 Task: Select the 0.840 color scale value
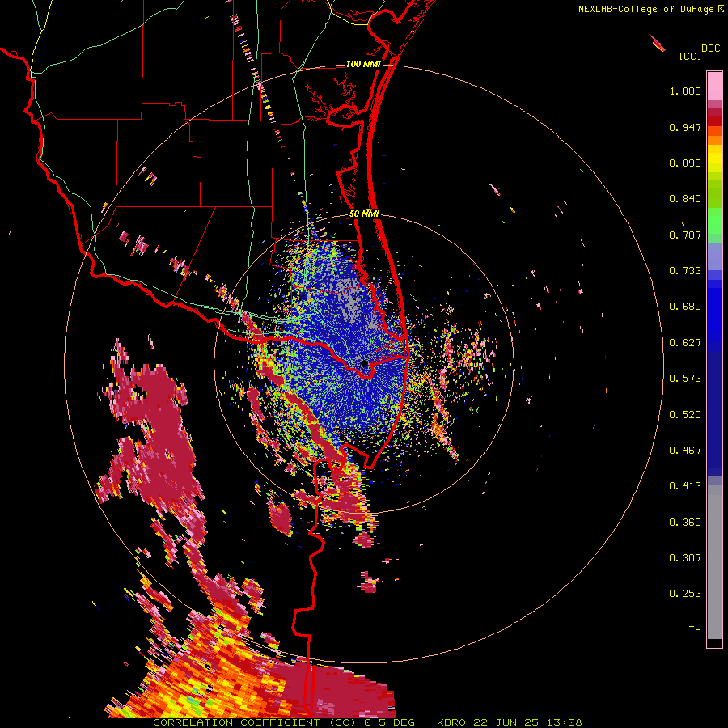point(685,199)
